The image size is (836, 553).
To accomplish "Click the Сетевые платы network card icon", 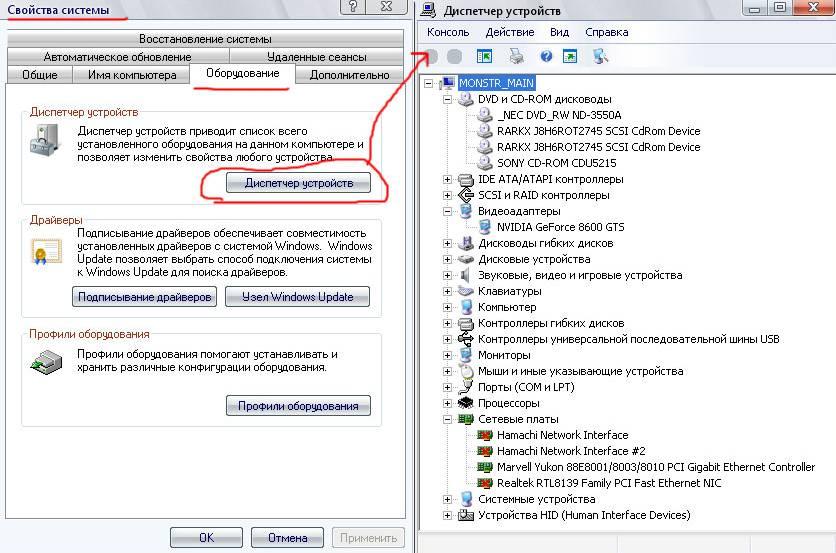I will (466, 419).
